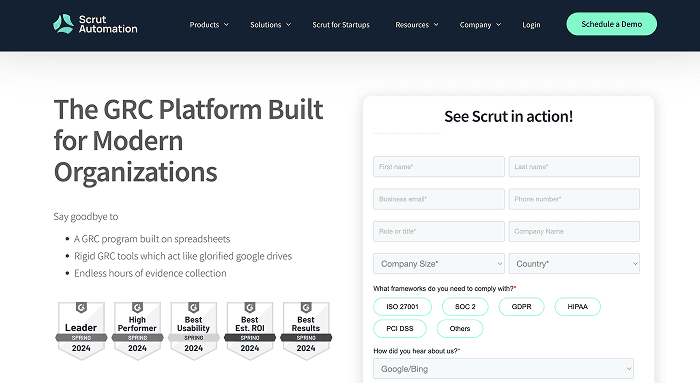Click the High Performer Spring 2024 badge

(137, 330)
